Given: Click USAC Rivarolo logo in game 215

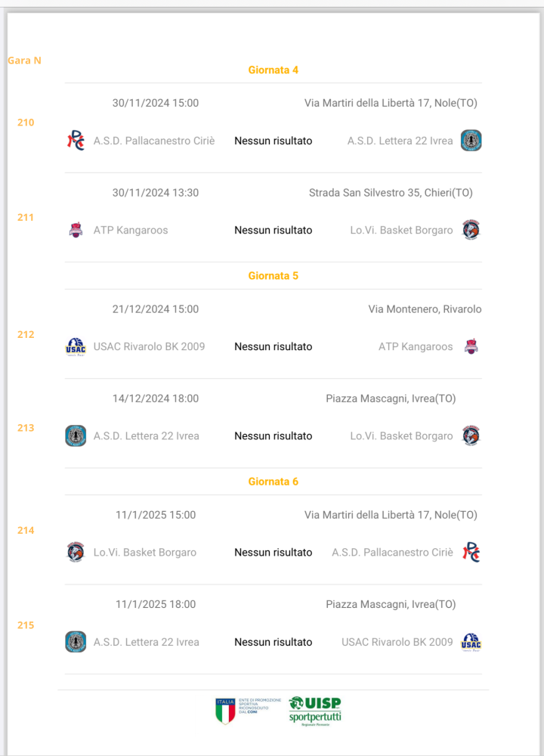Looking at the screenshot, I should [x=471, y=642].
